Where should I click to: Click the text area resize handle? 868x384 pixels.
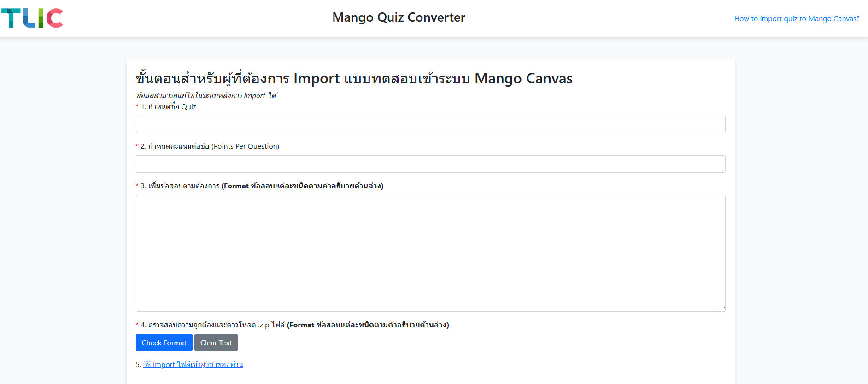722,308
